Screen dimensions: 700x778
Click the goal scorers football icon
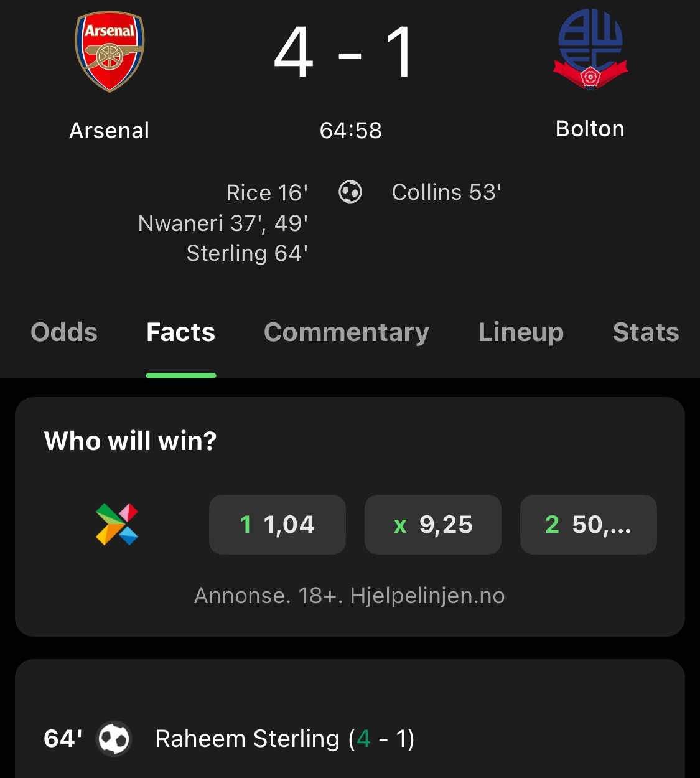point(350,192)
